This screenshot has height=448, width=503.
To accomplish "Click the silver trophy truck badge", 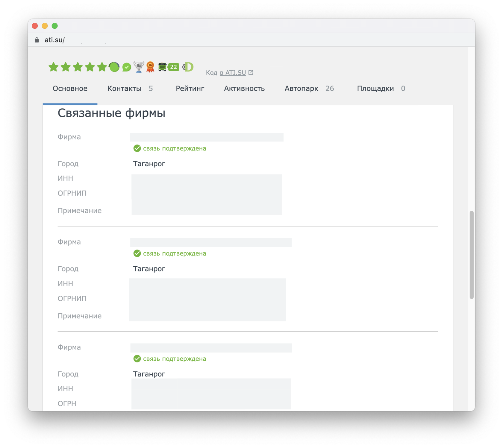I will (139, 67).
